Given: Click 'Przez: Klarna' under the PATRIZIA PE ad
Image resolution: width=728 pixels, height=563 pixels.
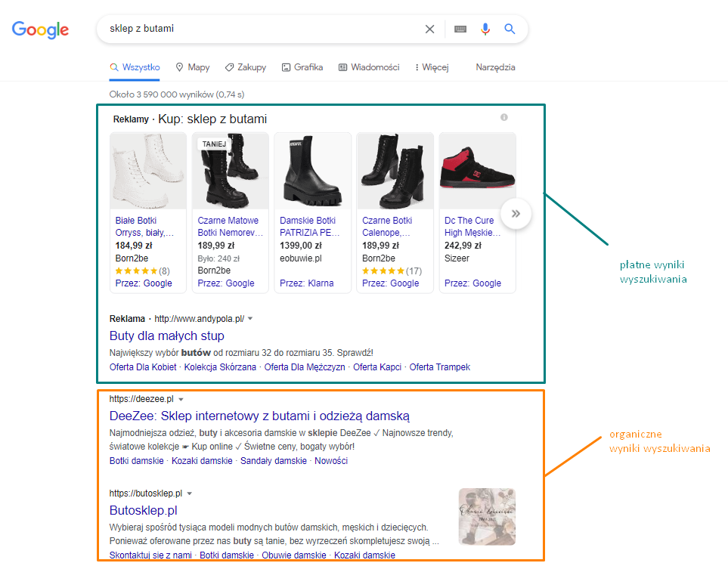Looking at the screenshot, I should coord(306,283).
